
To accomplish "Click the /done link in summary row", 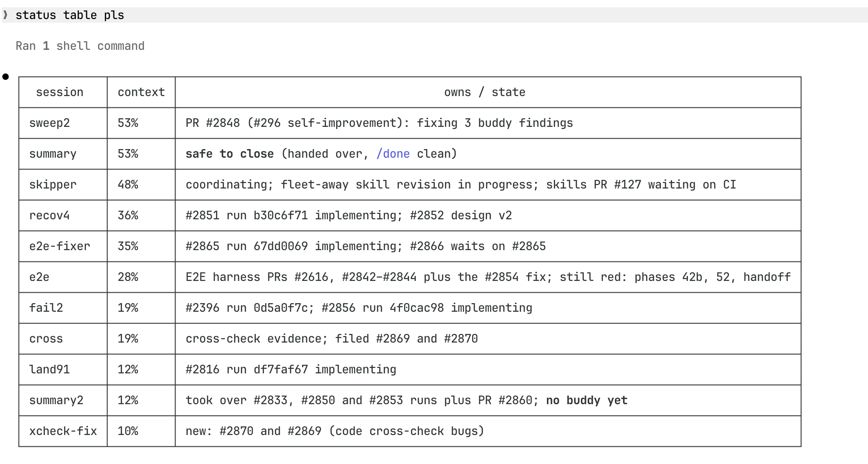I will [393, 154].
